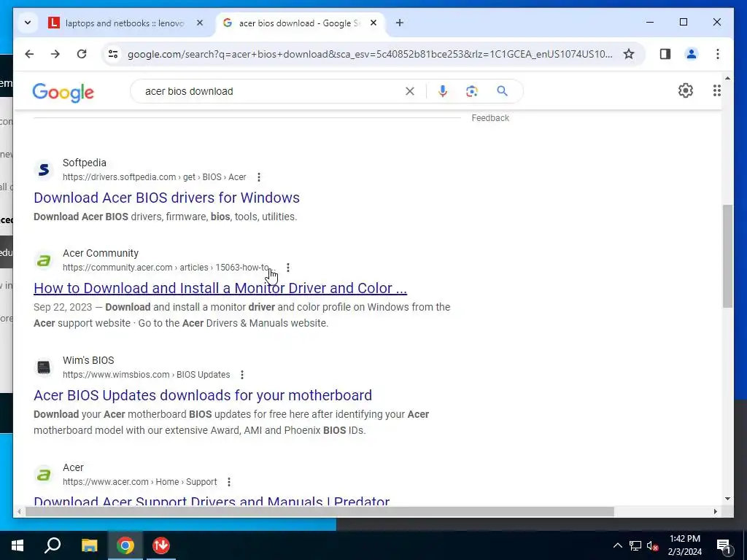The image size is (747, 560).
Task: Click the scroll down arrow of vertical scrollbar
Action: click(x=727, y=499)
